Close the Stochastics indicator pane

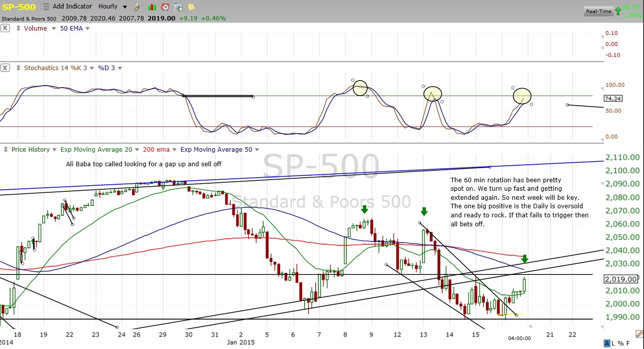pyautogui.click(x=5, y=68)
